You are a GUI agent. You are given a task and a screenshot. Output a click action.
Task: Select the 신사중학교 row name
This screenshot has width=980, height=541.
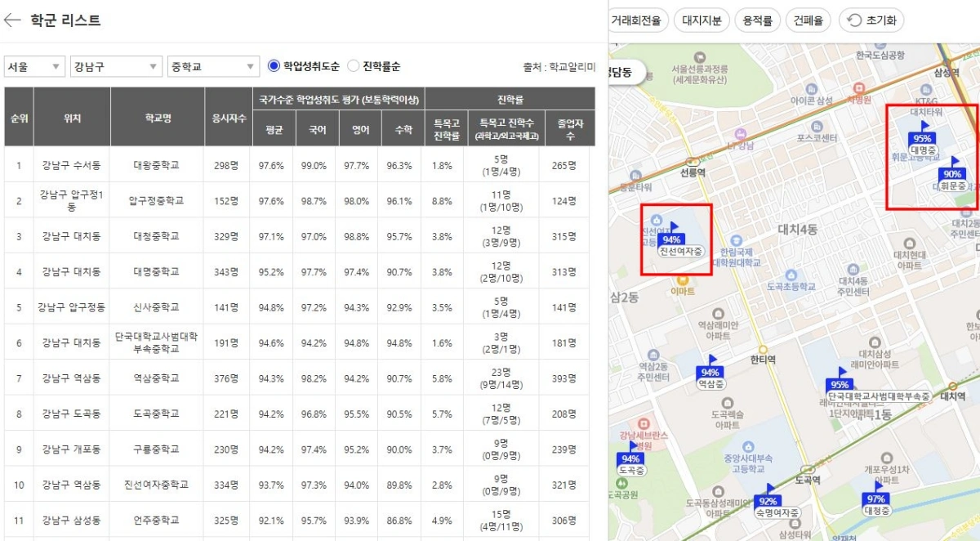click(x=156, y=307)
